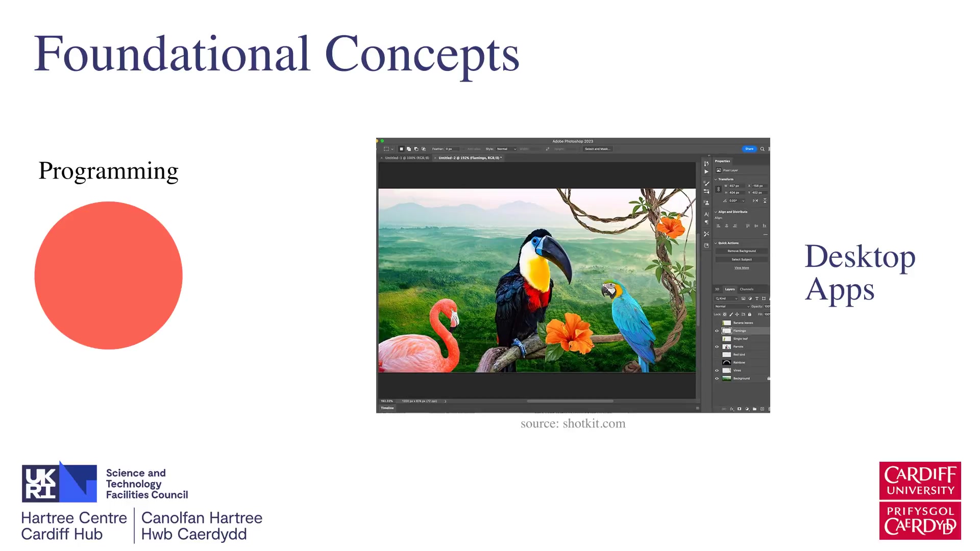Image resolution: width=980 pixels, height=551 pixels.
Task: Open the layer blend mode Normal dropdown
Action: [x=732, y=306]
